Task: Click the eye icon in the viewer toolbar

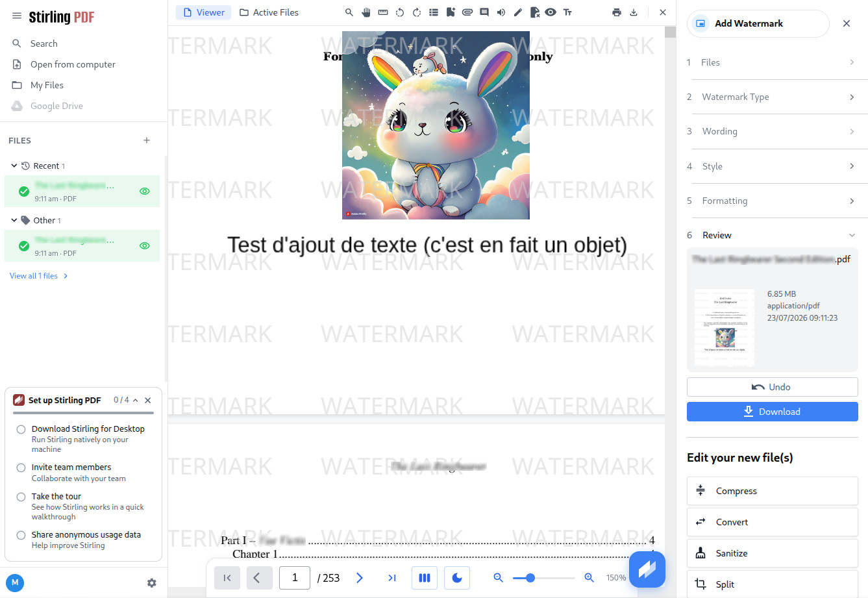Action: (551, 12)
